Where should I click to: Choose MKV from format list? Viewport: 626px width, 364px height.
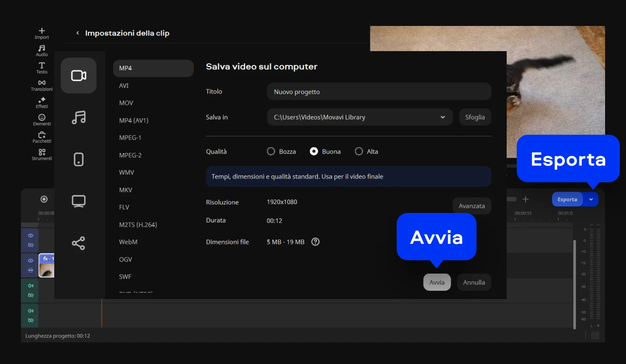[126, 190]
